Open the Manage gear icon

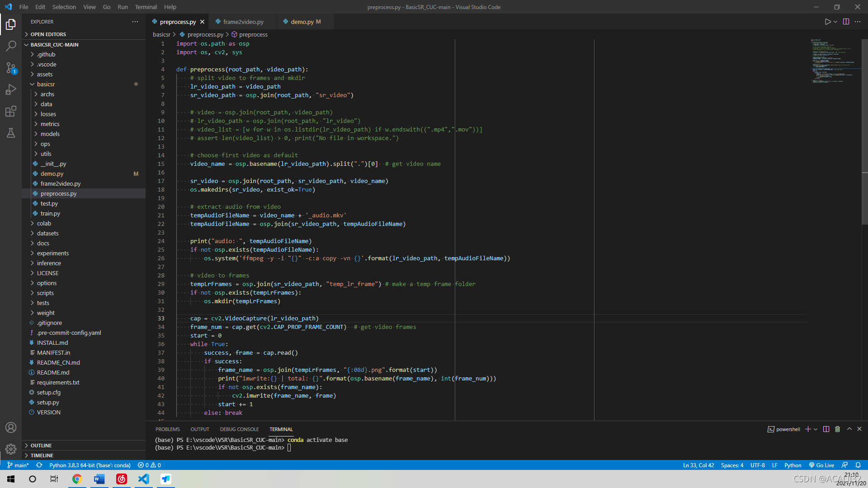[11, 449]
